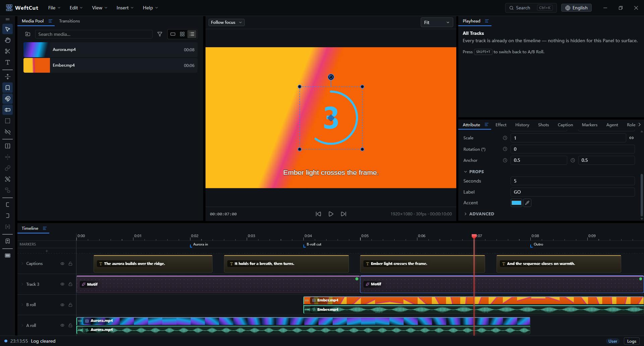Open the media filter funnel
The height and width of the screenshot is (346, 644).
coord(160,34)
